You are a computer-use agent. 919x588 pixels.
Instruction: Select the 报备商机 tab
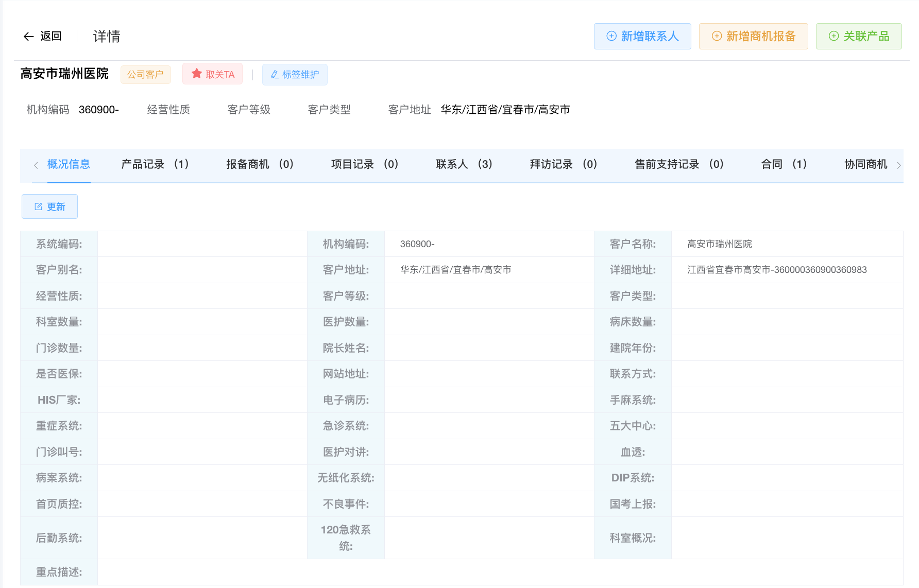pyautogui.click(x=260, y=164)
